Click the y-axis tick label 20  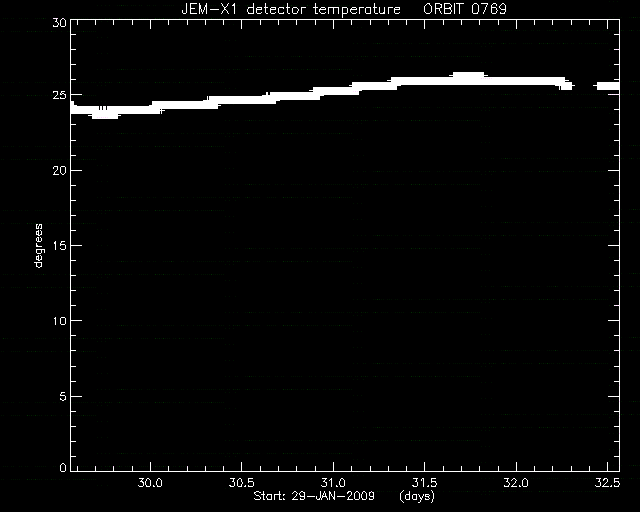coord(59,170)
